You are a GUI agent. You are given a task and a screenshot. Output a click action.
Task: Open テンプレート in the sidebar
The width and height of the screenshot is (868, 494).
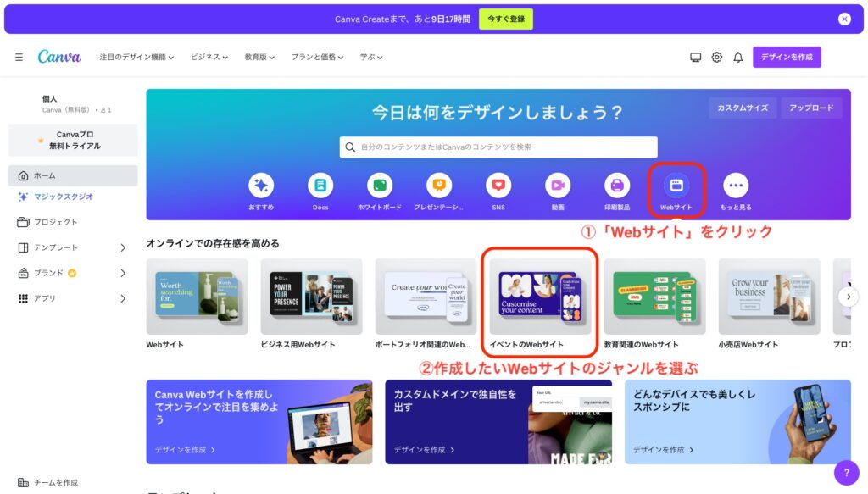55,247
